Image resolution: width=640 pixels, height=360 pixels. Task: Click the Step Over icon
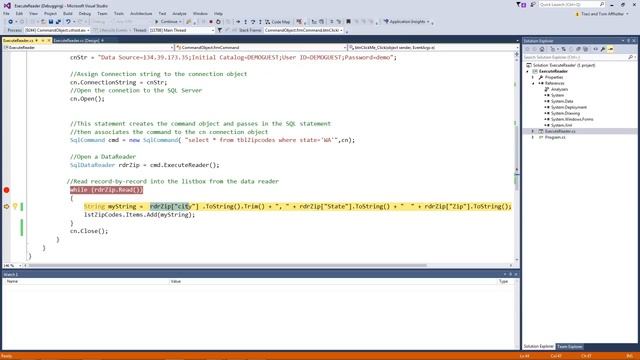[253, 22]
